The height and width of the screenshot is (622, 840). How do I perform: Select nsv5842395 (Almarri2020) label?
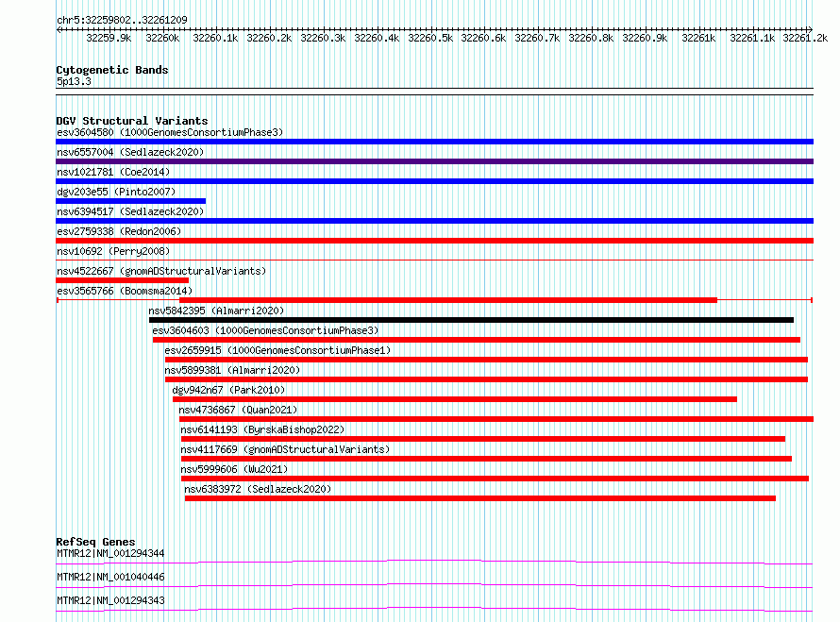216,311
